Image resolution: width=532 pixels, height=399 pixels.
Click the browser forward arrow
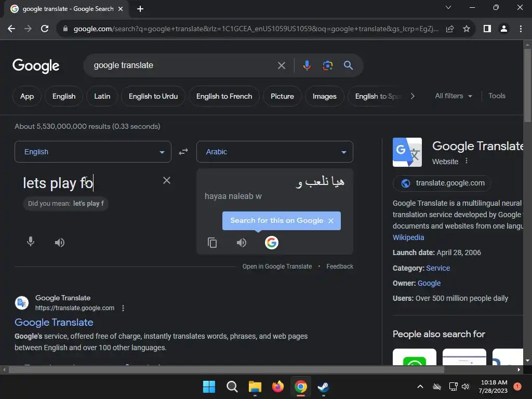pyautogui.click(x=28, y=29)
